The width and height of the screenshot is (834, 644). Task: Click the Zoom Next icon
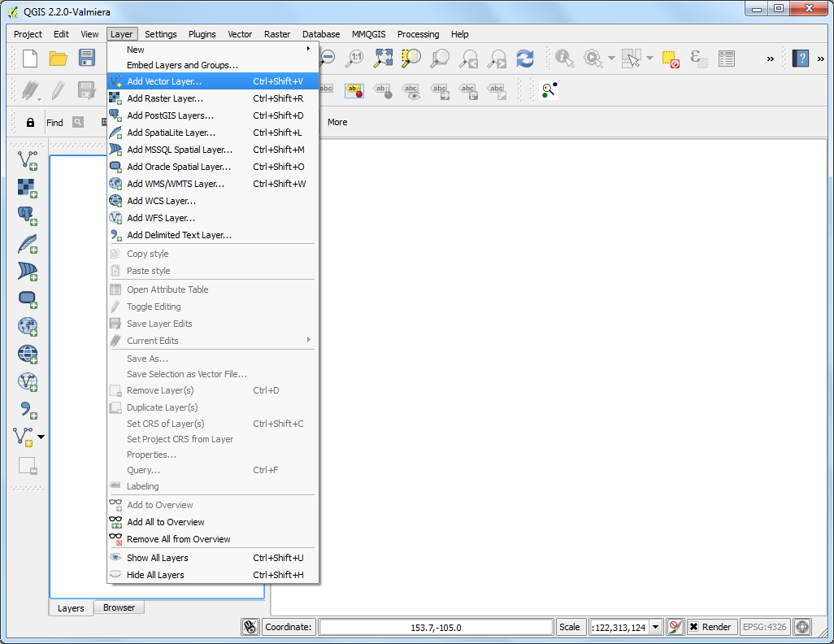pyautogui.click(x=497, y=59)
